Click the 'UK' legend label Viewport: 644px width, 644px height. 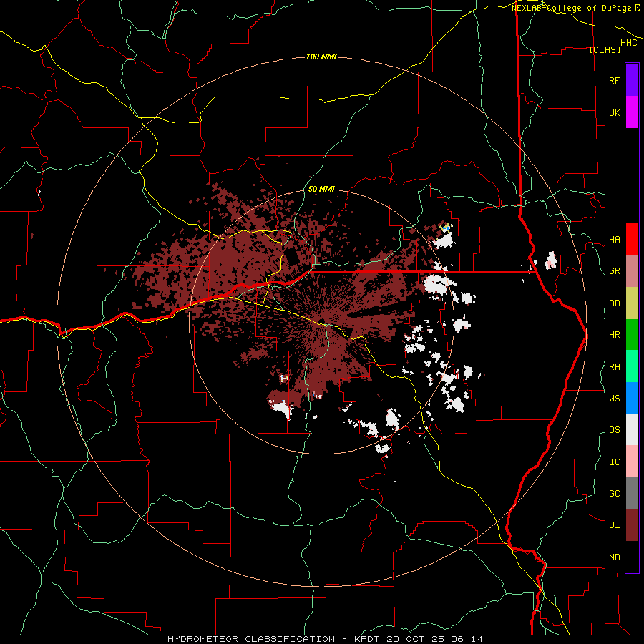[614, 112]
